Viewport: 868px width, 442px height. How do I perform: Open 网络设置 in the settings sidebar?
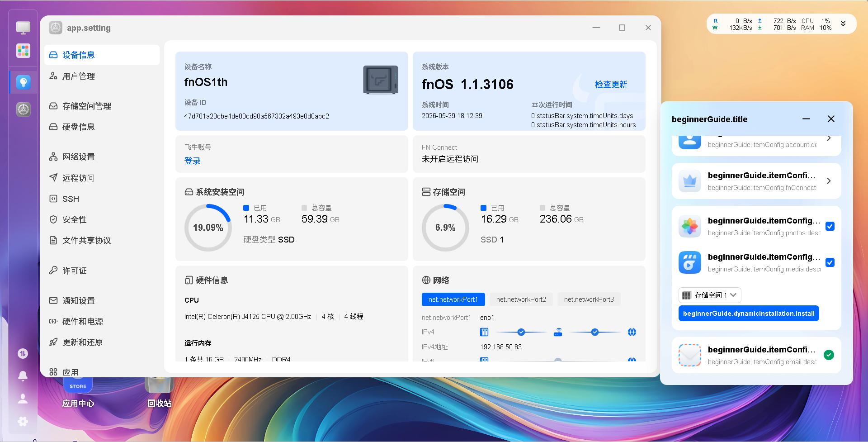102,157
